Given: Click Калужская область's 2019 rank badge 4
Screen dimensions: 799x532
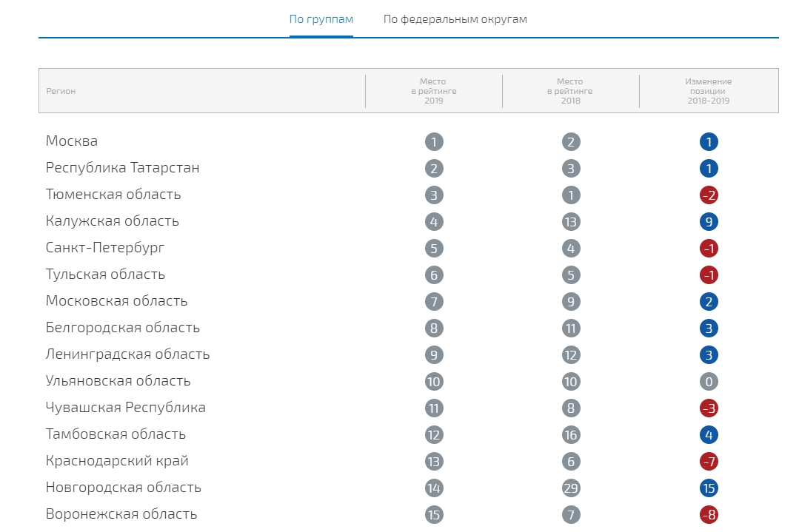Looking at the screenshot, I should (x=434, y=221).
